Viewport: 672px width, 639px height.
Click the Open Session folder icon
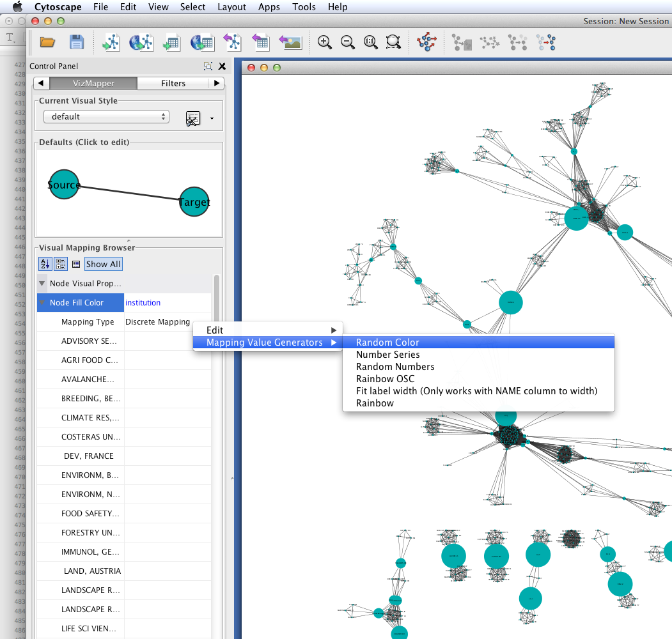pyautogui.click(x=47, y=42)
